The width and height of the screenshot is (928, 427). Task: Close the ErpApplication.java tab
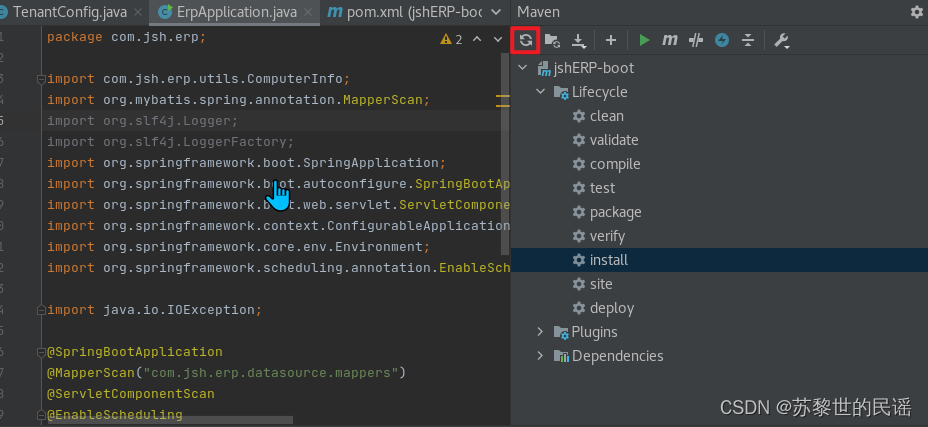tap(308, 12)
